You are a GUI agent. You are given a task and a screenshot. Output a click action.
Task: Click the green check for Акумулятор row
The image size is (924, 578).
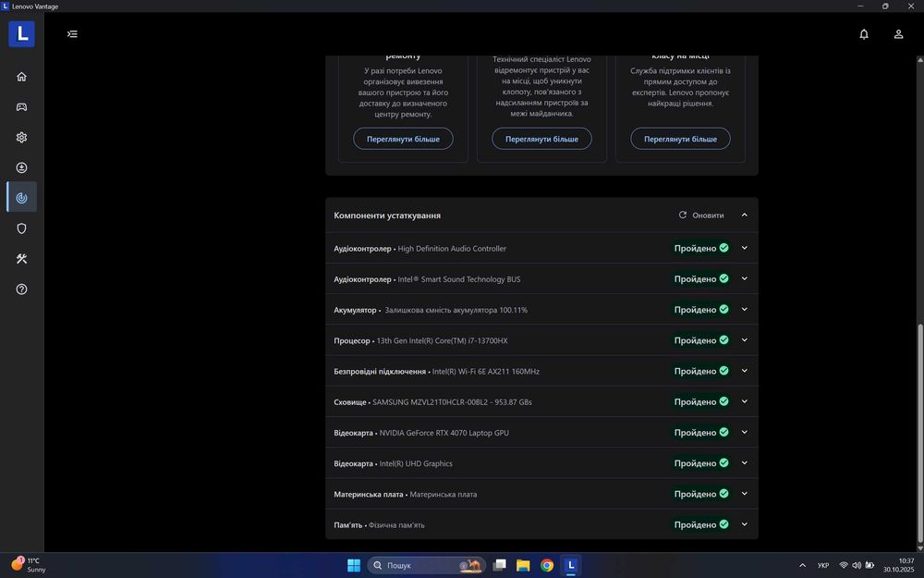723,309
